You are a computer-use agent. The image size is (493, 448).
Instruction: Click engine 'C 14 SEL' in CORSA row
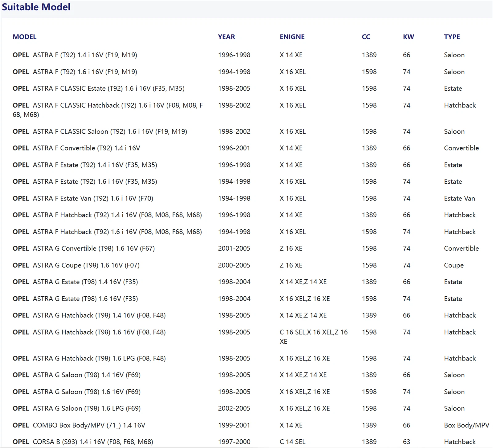pos(292,442)
